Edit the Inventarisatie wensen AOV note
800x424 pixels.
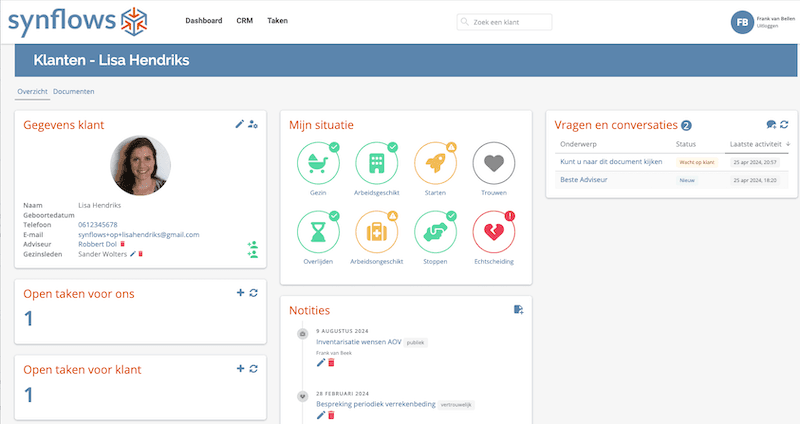pyautogui.click(x=321, y=363)
